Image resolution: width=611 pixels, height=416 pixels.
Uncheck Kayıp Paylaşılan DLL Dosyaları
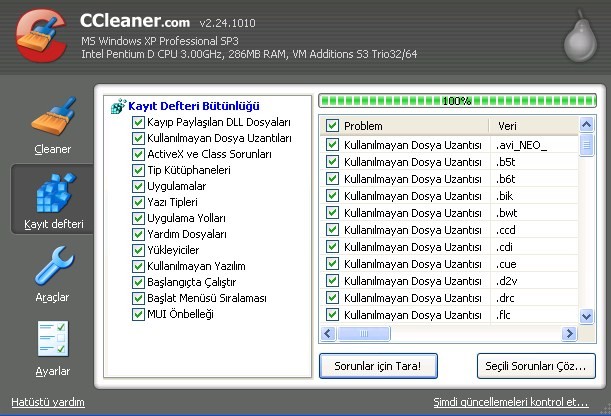[x=138, y=122]
